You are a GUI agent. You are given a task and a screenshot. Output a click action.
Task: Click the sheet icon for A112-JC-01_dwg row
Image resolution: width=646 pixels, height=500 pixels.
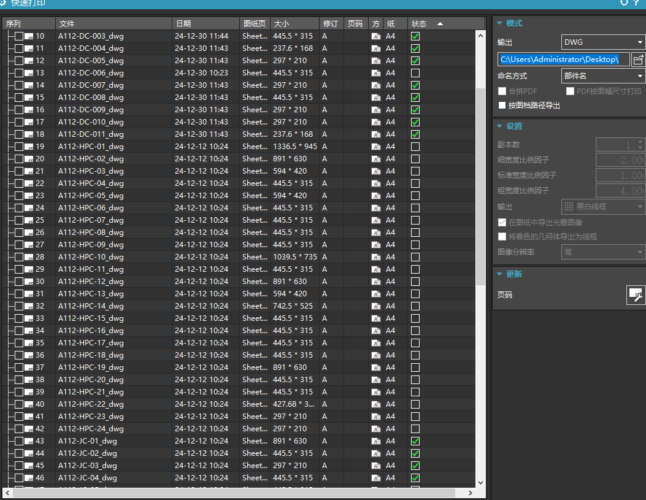click(x=29, y=441)
